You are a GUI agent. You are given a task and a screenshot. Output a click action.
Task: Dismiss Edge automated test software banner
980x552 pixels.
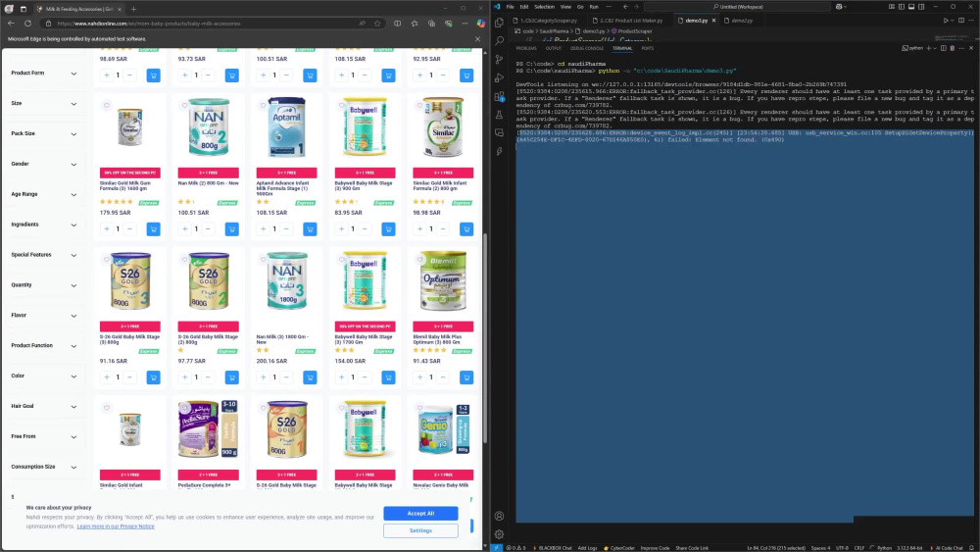click(478, 39)
